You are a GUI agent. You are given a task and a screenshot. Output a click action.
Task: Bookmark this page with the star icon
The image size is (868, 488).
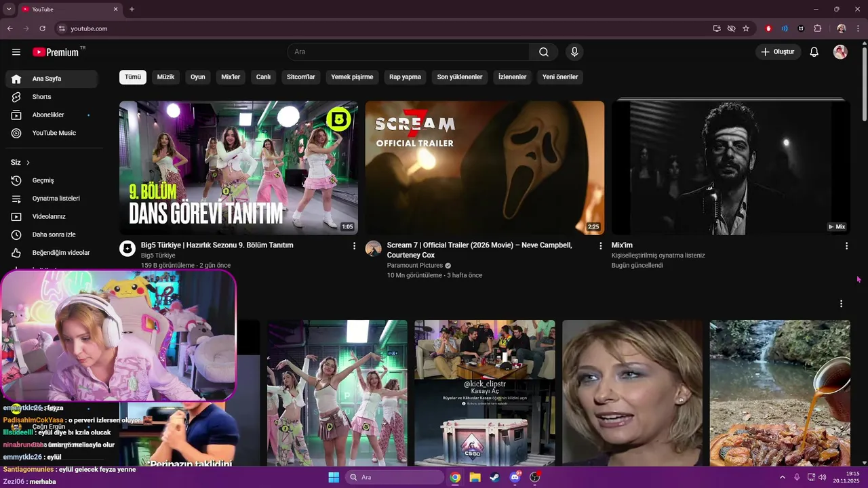tap(746, 28)
